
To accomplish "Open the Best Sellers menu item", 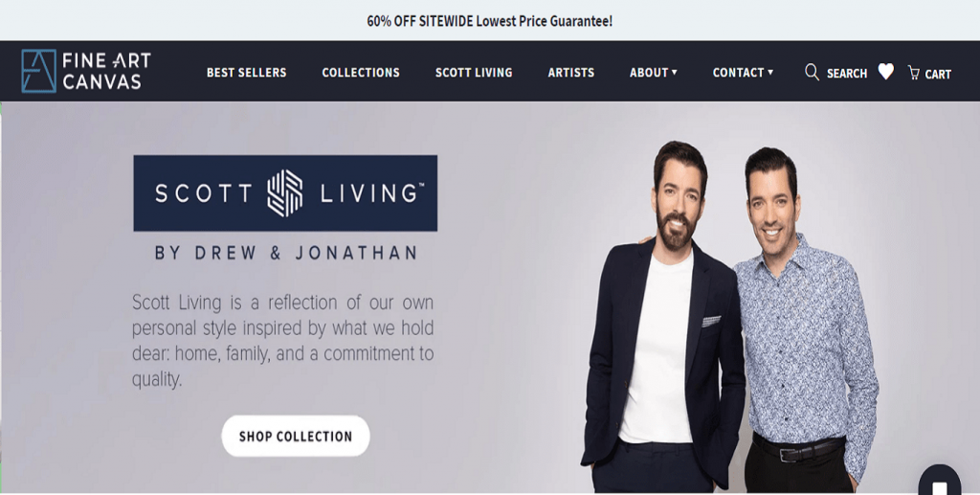I will click(x=246, y=73).
